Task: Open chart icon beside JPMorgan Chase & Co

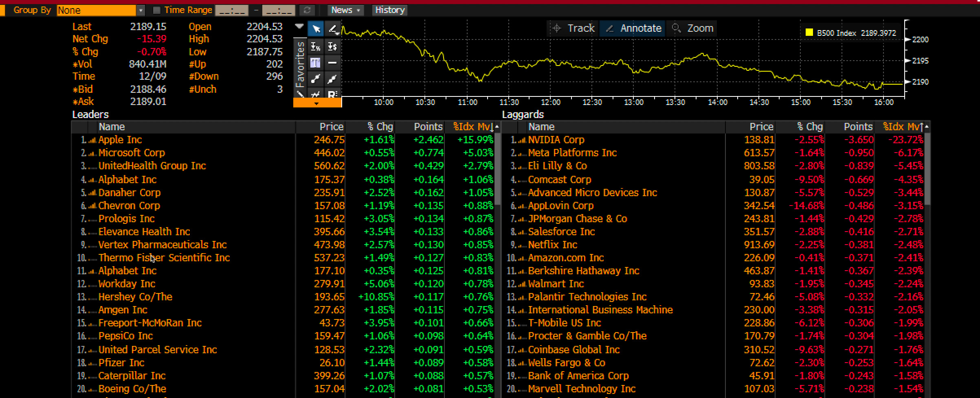Action: click(x=522, y=219)
